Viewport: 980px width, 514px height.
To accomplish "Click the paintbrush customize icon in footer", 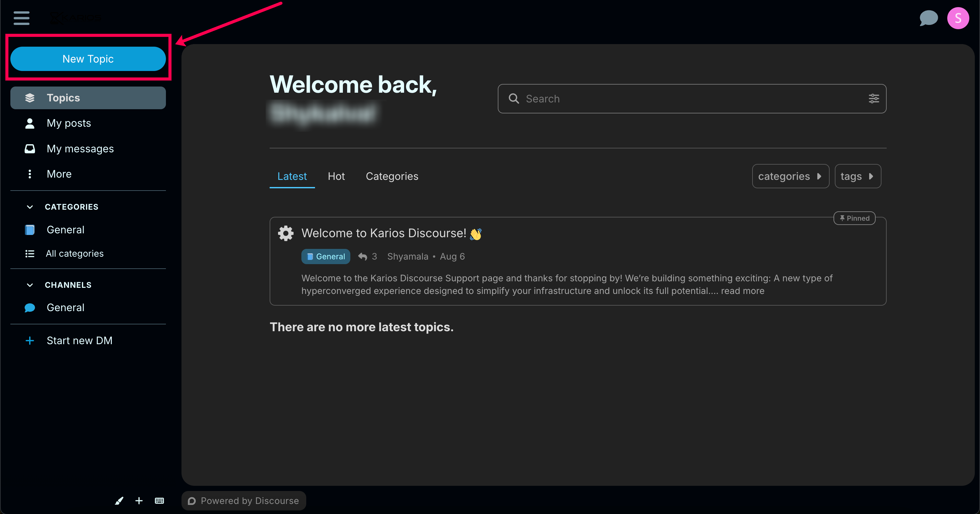I will (119, 501).
